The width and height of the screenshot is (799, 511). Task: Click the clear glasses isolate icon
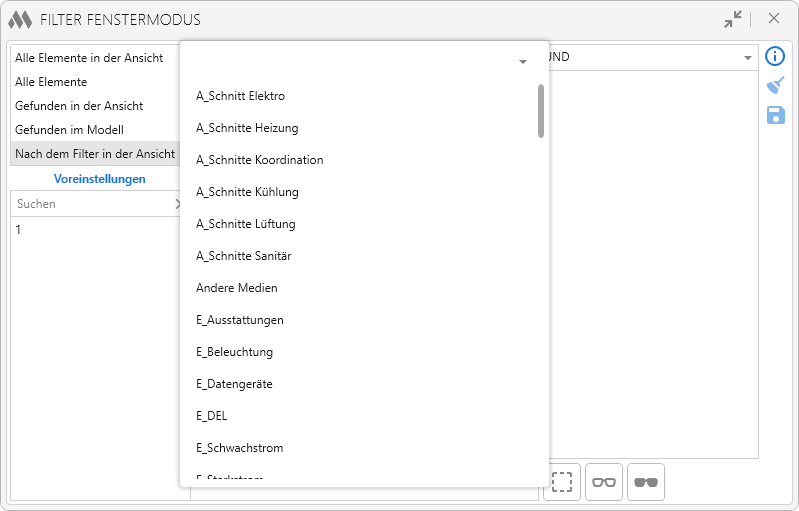604,482
